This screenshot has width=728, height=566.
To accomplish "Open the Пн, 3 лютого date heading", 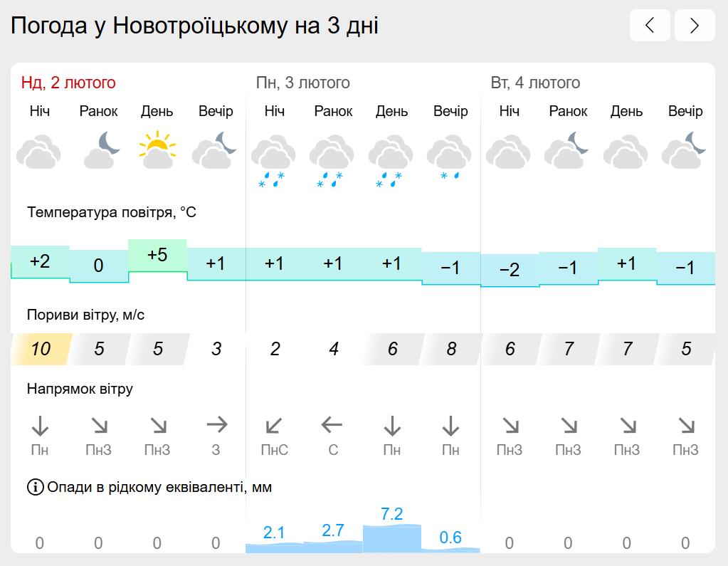I will 302,83.
